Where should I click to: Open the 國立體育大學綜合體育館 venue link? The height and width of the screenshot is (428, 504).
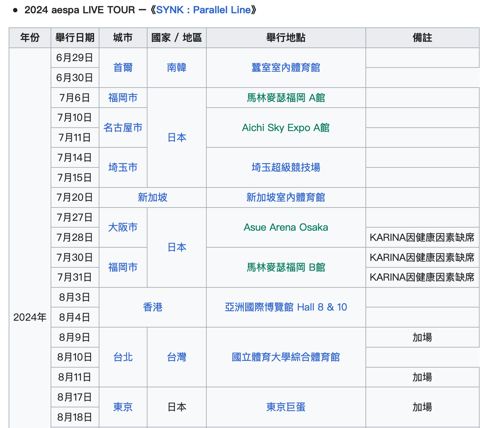285,357
